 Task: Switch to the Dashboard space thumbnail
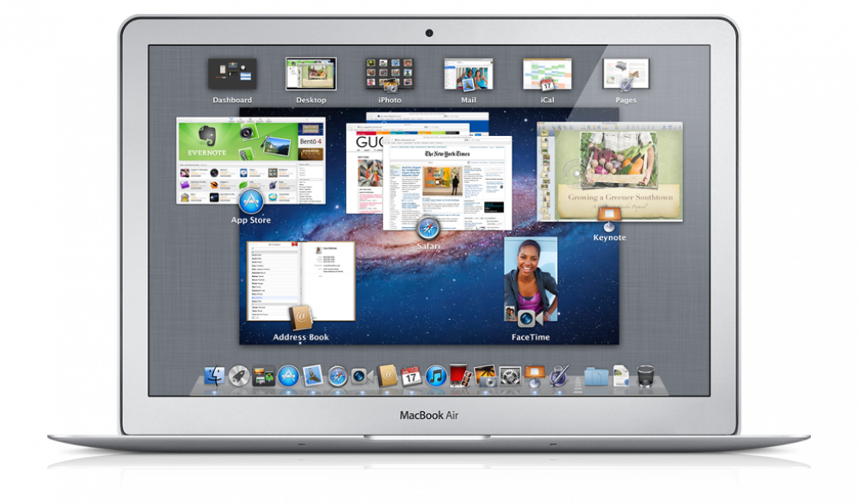[232, 74]
